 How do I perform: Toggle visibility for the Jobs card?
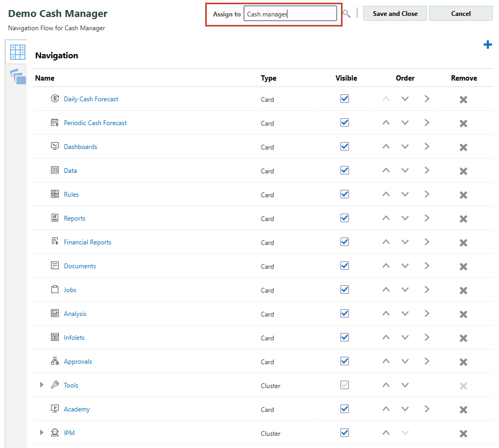pyautogui.click(x=345, y=289)
